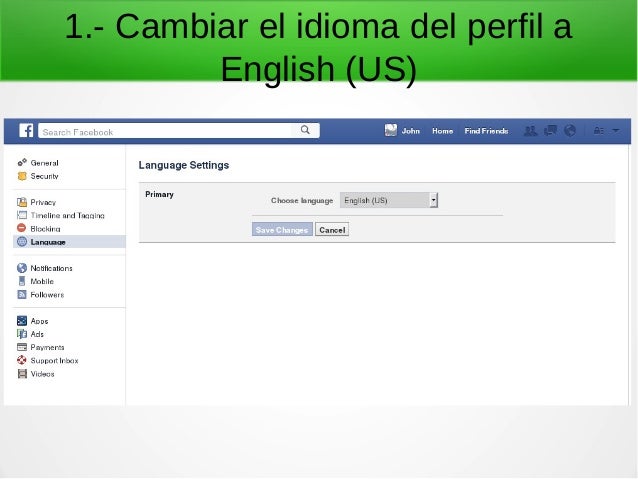Click the search magnifier icon
Image resolution: width=638 pixels, height=479 pixels.
point(305,130)
